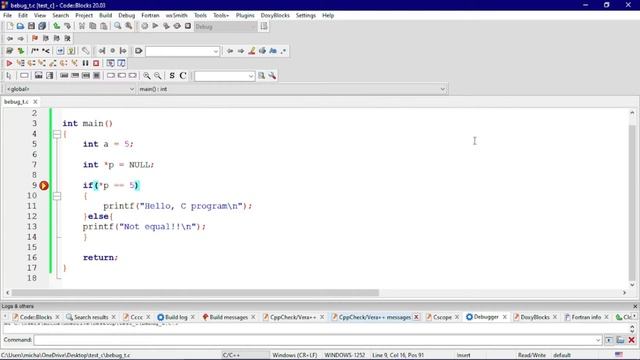This screenshot has width=640, height=360.
Task: Close the CppCheck/Vera++ messages tab
Action: [x=416, y=317]
